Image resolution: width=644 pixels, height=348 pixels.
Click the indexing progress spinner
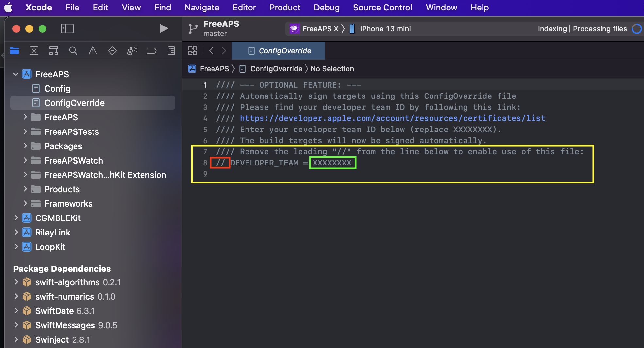[x=637, y=29]
